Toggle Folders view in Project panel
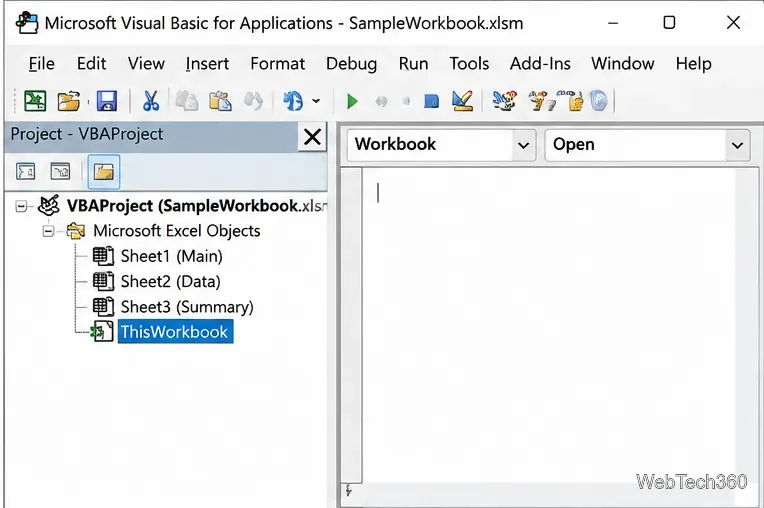Viewport: 764px width, 508px height. [104, 172]
